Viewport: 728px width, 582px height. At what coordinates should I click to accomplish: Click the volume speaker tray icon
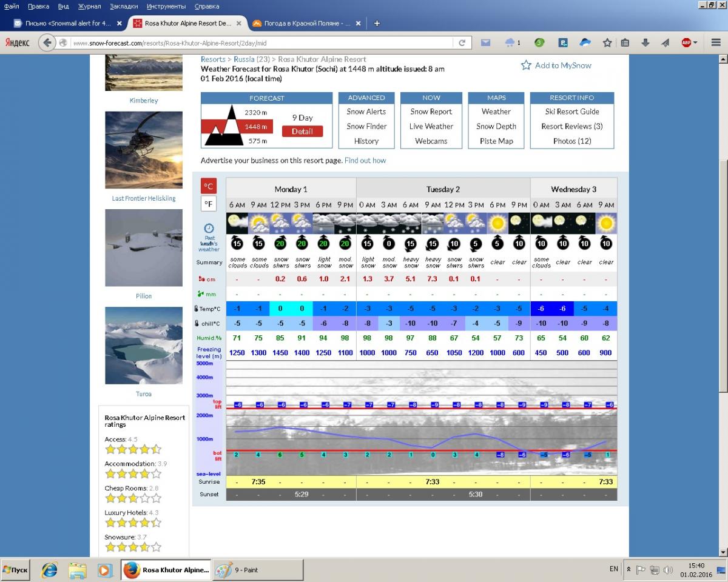pyautogui.click(x=668, y=570)
